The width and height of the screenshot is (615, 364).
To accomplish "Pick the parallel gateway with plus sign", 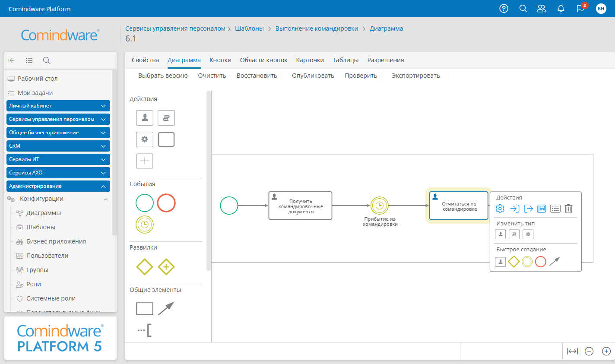I will coord(166,267).
